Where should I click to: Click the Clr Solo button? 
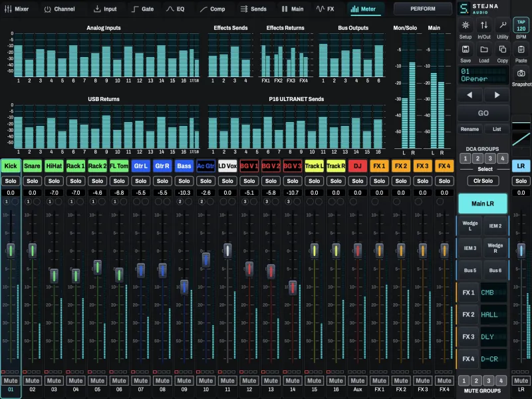(x=483, y=181)
